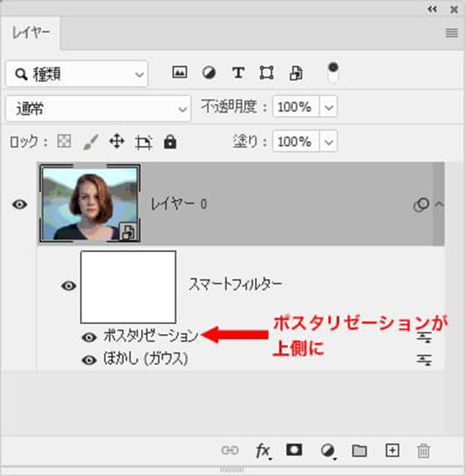Open the 不透明度 opacity slider arrow
The width and height of the screenshot is (465, 476).
(329, 106)
